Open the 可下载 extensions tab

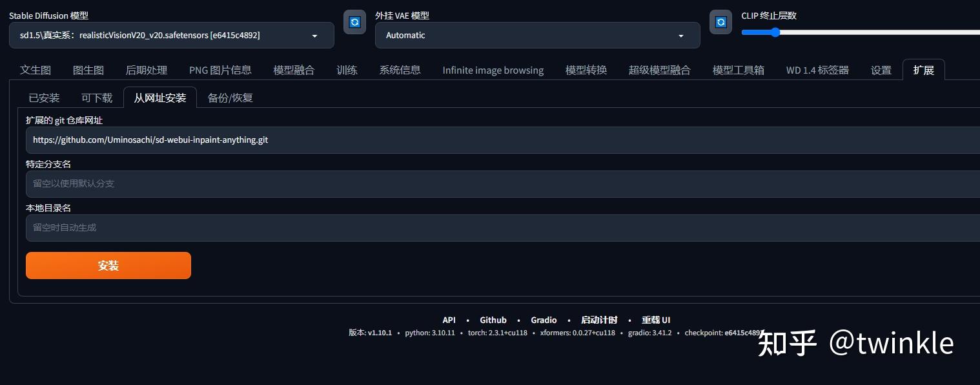coord(96,98)
